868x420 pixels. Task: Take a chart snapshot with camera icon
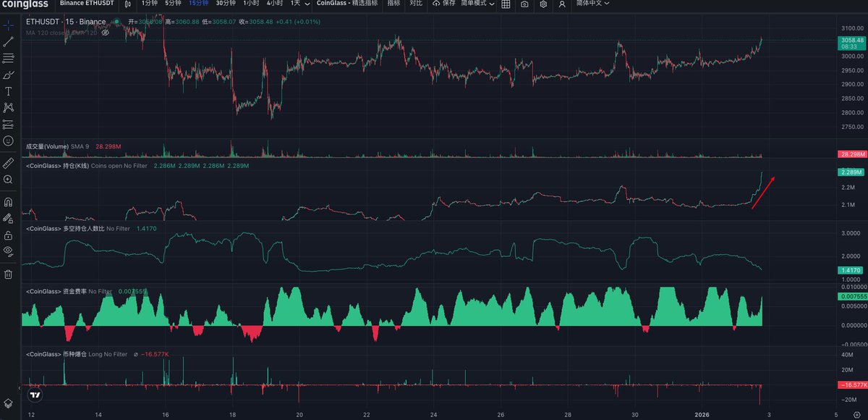click(524, 4)
